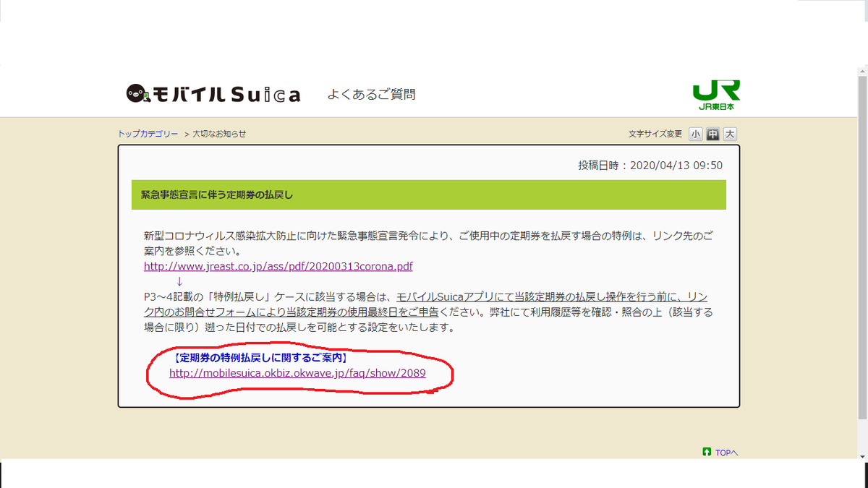Set font size to 中 (medium)

point(712,134)
